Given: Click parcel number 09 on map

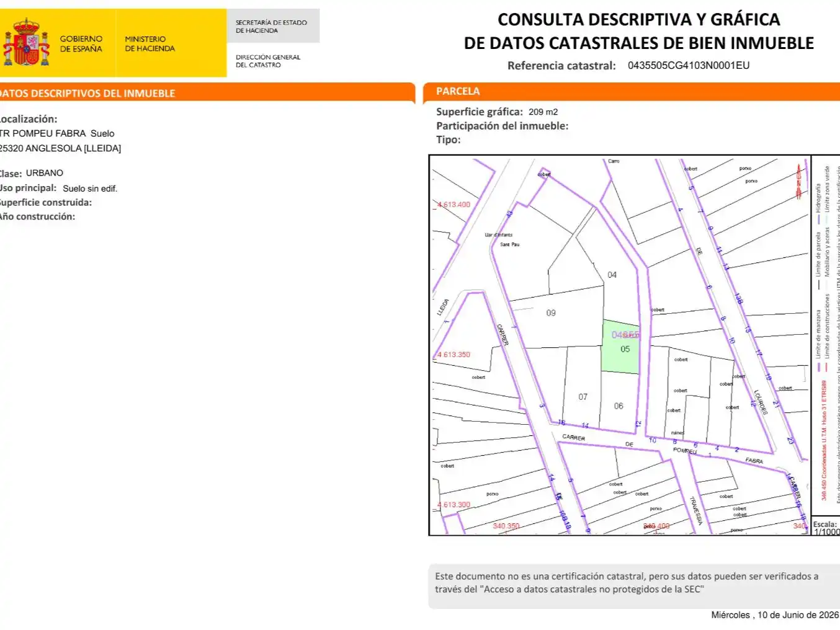Looking at the screenshot, I should [x=551, y=313].
